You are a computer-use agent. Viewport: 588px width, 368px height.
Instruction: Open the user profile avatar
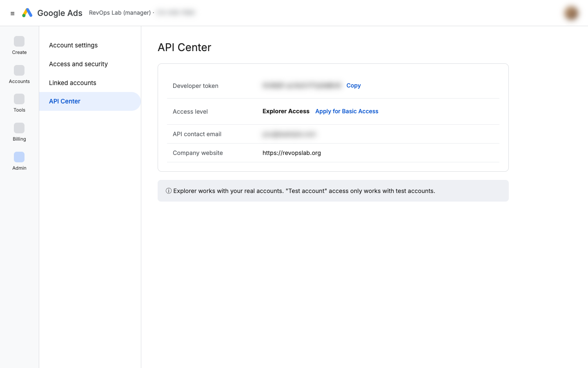click(571, 13)
